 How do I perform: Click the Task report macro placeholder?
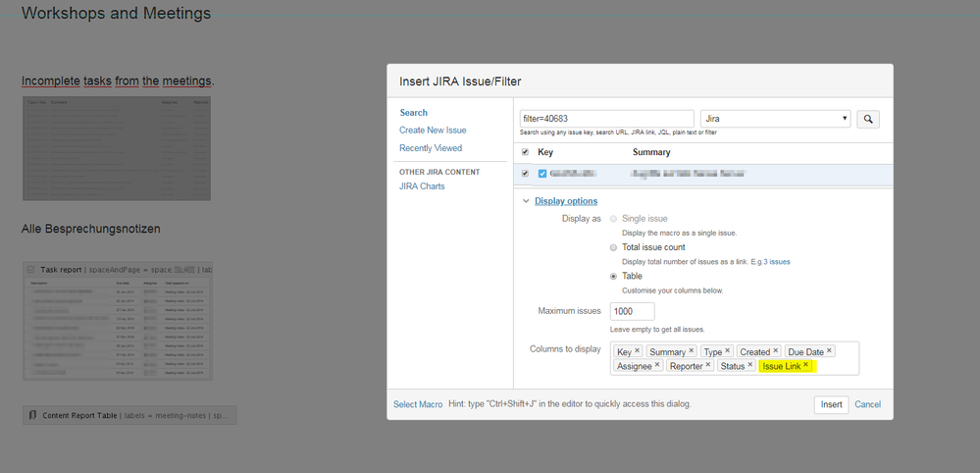[118, 321]
